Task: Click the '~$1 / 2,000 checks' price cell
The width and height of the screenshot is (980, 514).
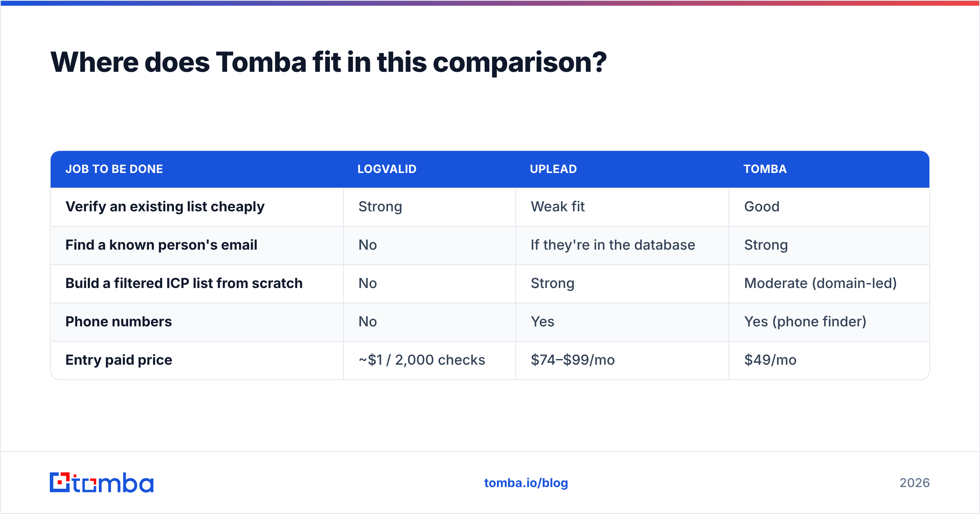Action: 422,360
